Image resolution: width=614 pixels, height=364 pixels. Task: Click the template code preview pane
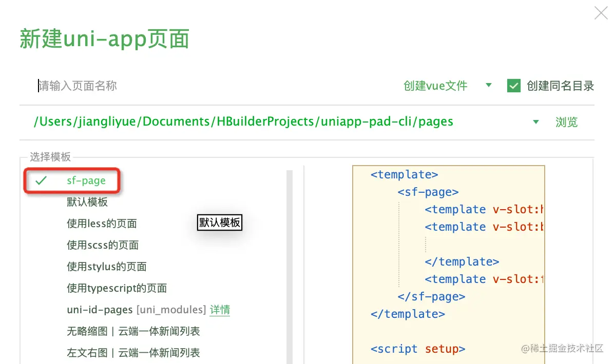coord(449,265)
